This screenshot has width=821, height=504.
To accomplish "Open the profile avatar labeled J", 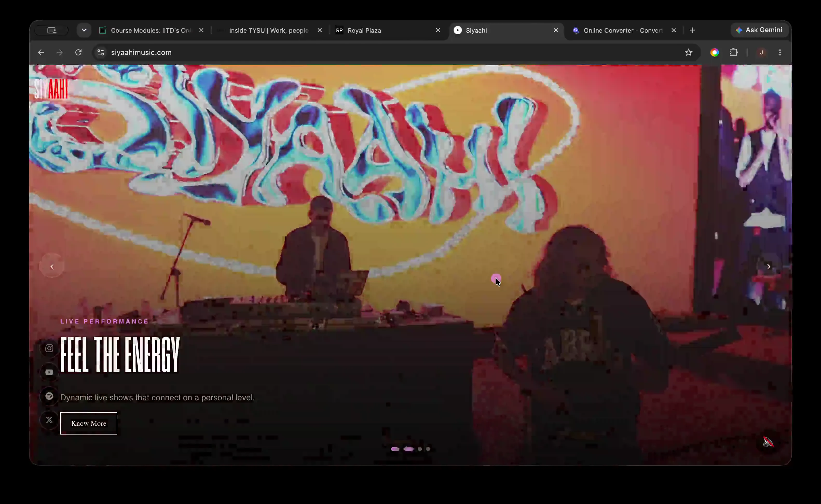I will pos(761,52).
